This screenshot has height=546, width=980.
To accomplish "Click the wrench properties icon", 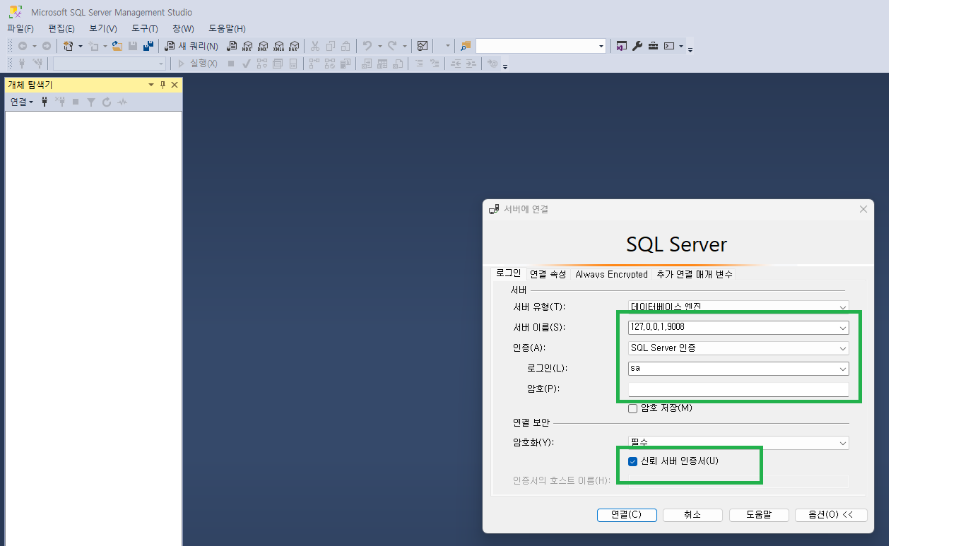I will 637,46.
